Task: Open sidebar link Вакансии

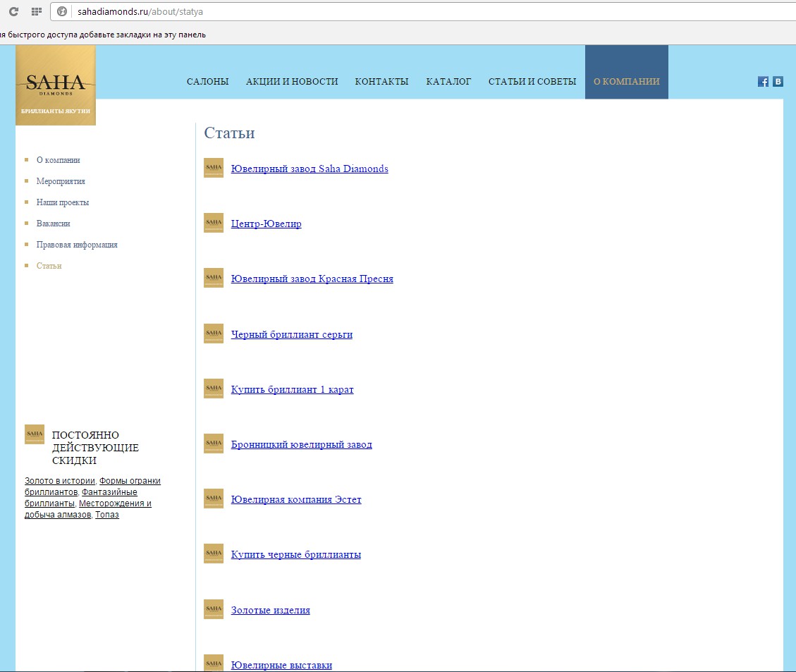Action: click(53, 224)
